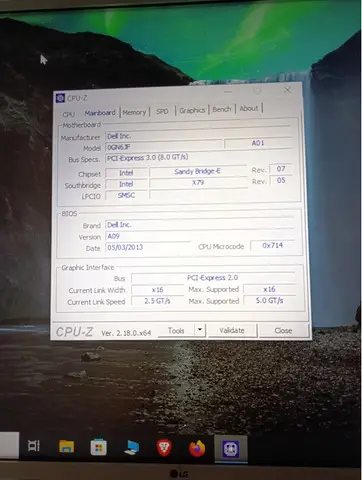This screenshot has width=362, height=480.
Task: Launch Firefox from taskbar
Action: tap(197, 449)
